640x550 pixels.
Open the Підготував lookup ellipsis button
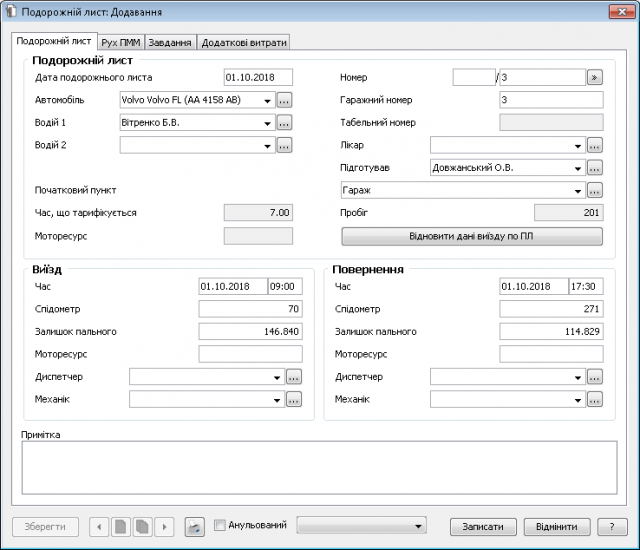pos(594,167)
